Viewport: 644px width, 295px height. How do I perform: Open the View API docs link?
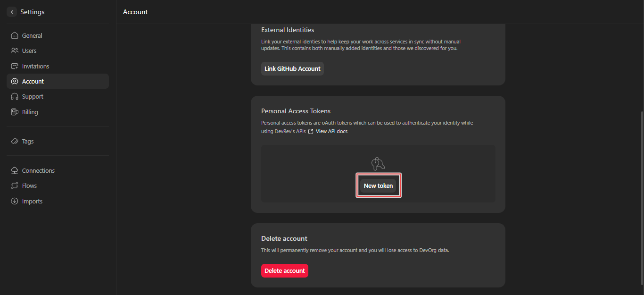(331, 132)
